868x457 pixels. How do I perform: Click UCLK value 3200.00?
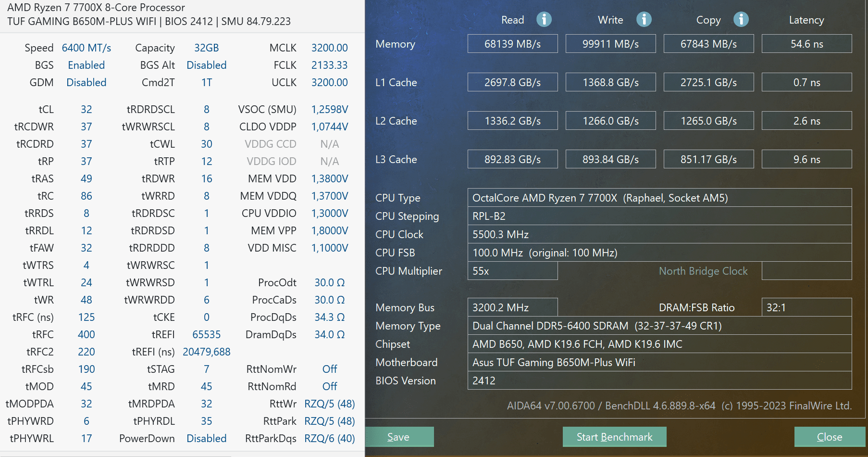pos(330,82)
